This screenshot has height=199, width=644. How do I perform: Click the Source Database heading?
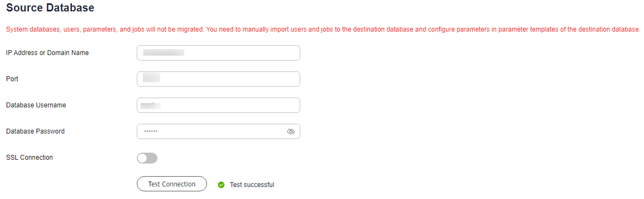[x=50, y=8]
